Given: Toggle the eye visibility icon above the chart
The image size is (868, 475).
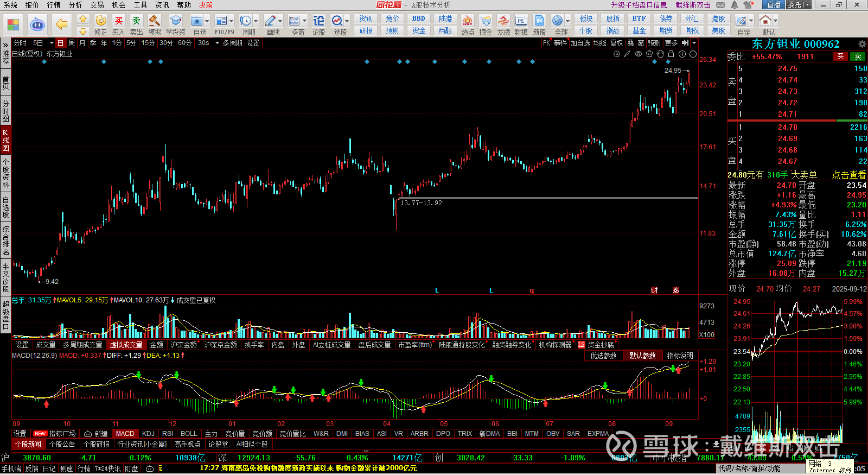Looking at the screenshot, I should (639, 54).
